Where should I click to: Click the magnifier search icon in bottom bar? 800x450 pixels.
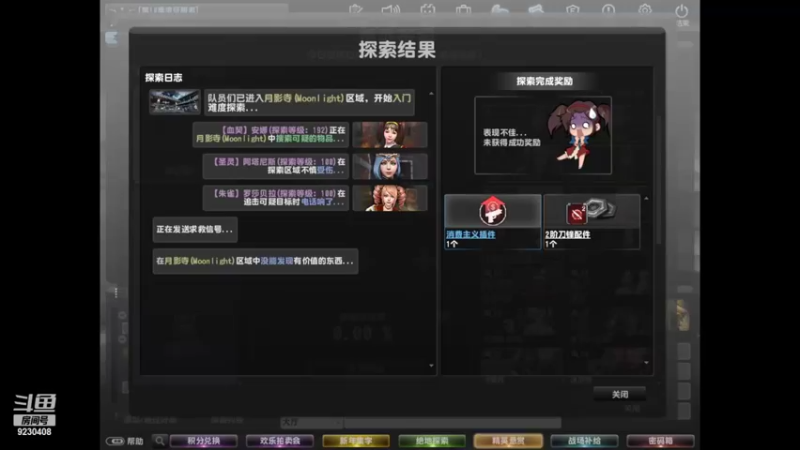(x=160, y=441)
